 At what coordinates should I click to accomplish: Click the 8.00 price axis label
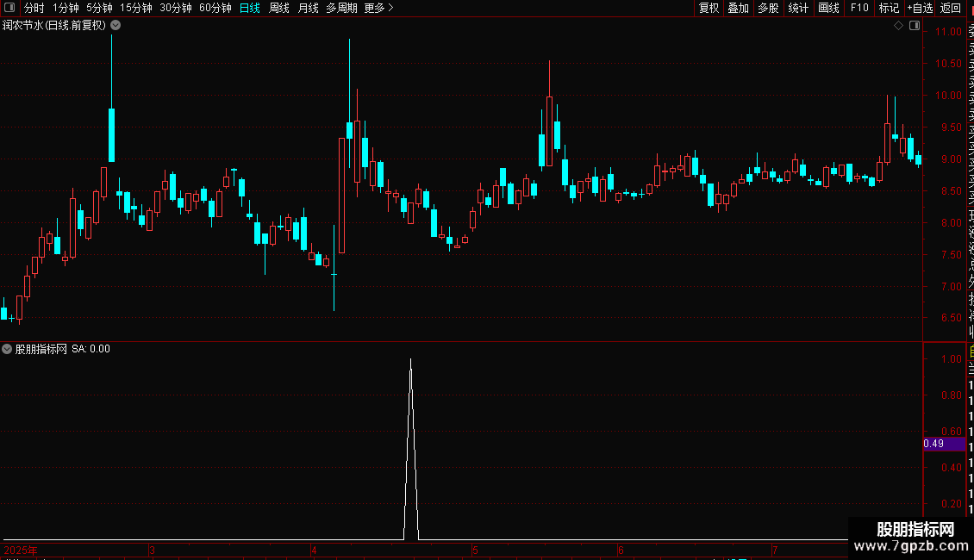(951, 223)
